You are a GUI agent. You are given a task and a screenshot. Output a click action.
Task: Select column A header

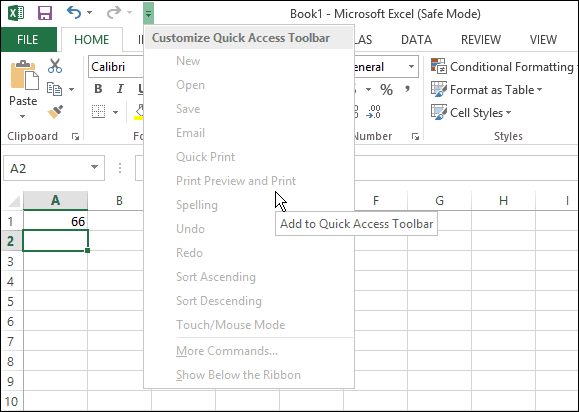[55, 200]
